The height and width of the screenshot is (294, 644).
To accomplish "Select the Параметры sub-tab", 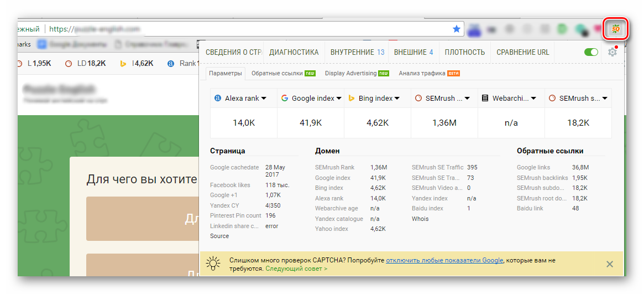I will (x=226, y=73).
